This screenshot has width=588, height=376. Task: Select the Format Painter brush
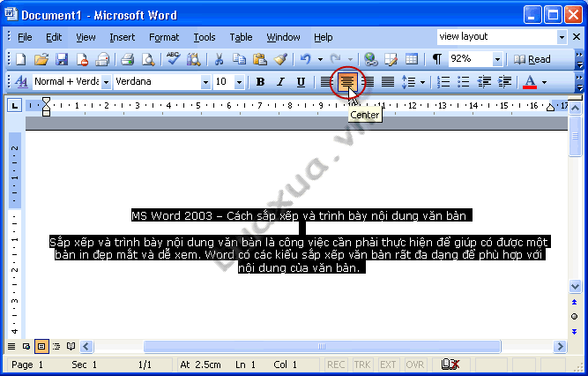pos(280,59)
